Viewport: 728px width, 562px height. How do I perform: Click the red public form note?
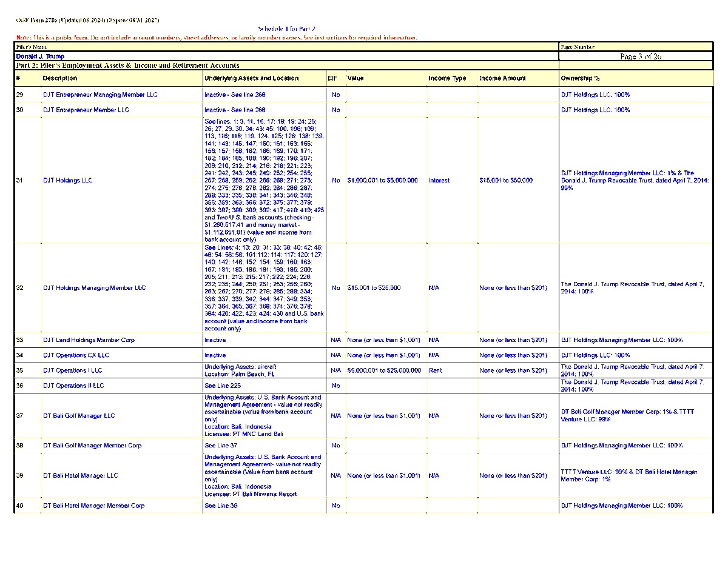217,38
